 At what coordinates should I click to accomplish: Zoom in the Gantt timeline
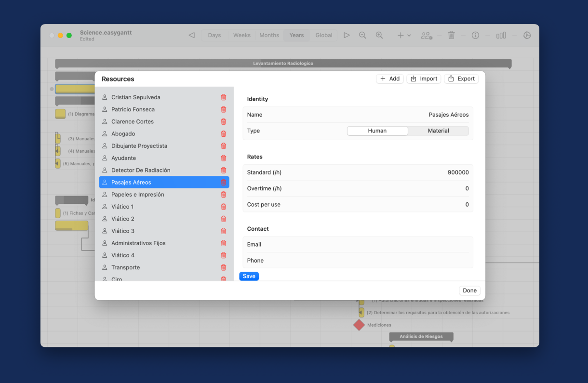(379, 35)
